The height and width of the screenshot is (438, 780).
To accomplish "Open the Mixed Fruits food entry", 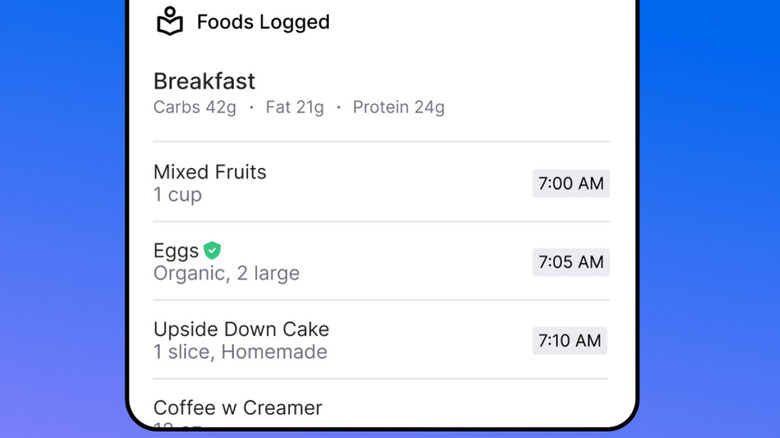I will [210, 172].
